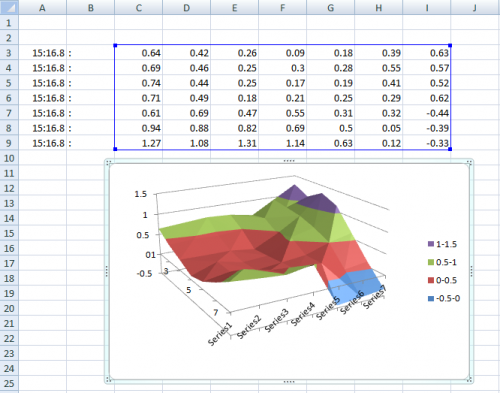This screenshot has height=393, width=500.
Task: Click the chart right-middle resize handle
Action: [x=471, y=271]
